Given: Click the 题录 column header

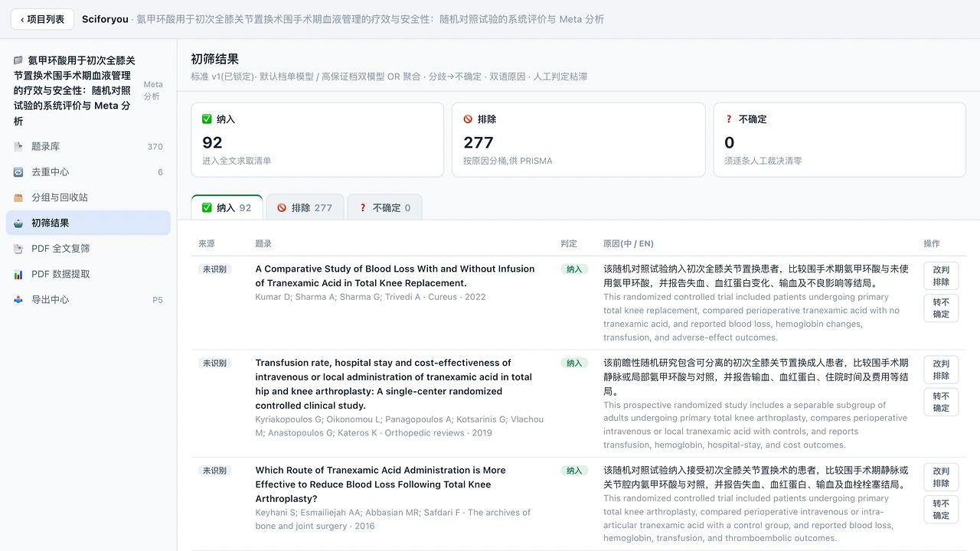Looking at the screenshot, I should [263, 243].
